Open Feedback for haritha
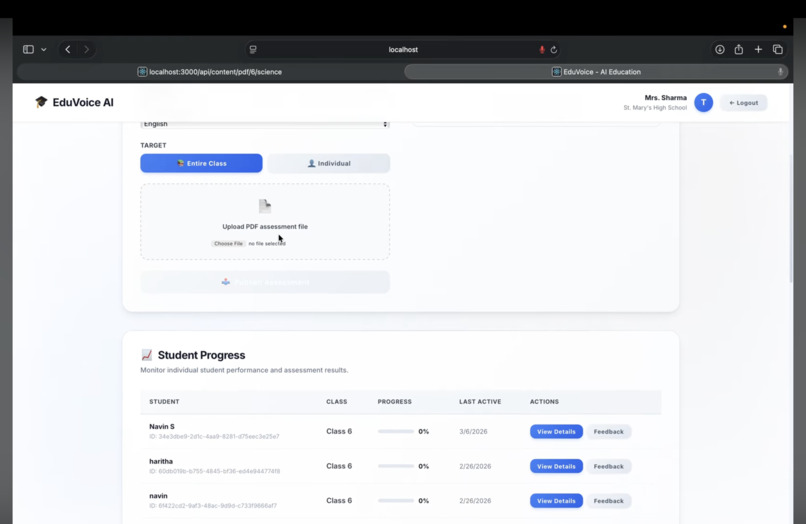Screen dimensions: 806x524 609,466
